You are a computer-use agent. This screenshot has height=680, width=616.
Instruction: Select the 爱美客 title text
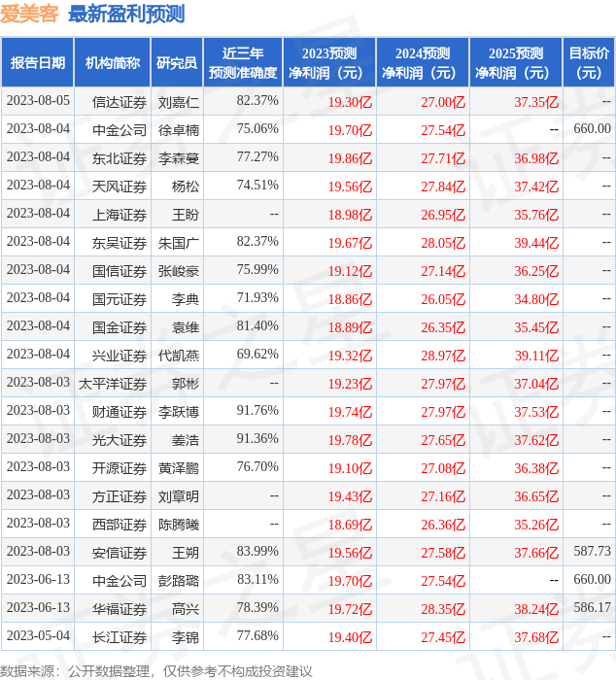pyautogui.click(x=29, y=14)
